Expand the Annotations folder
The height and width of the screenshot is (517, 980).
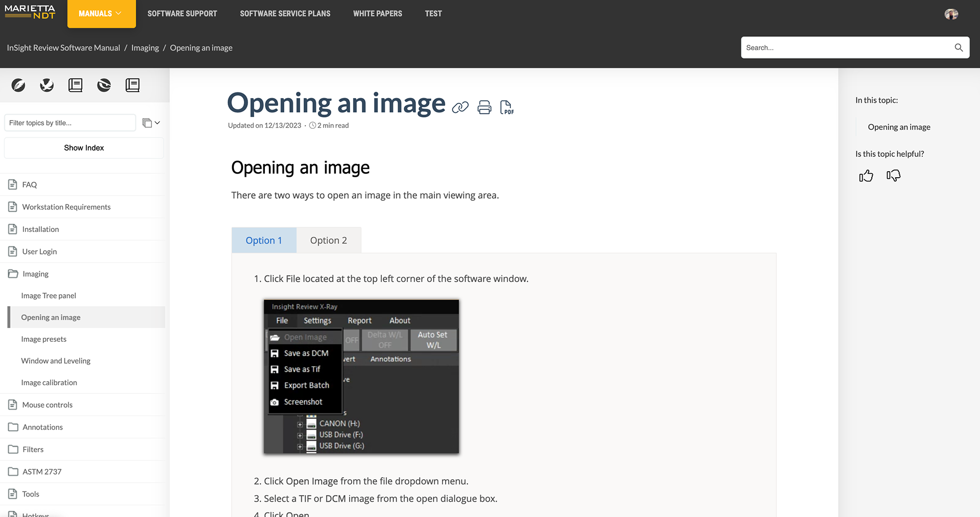(42, 427)
